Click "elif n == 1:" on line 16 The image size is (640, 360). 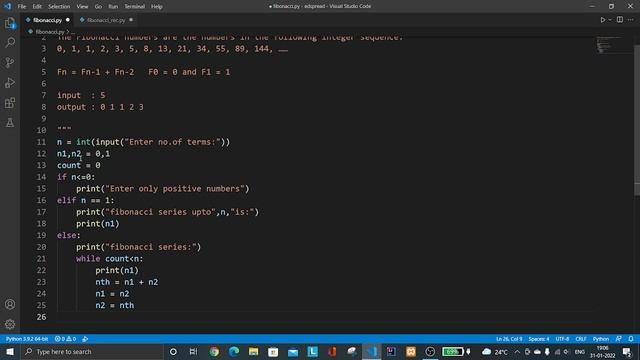coord(86,200)
